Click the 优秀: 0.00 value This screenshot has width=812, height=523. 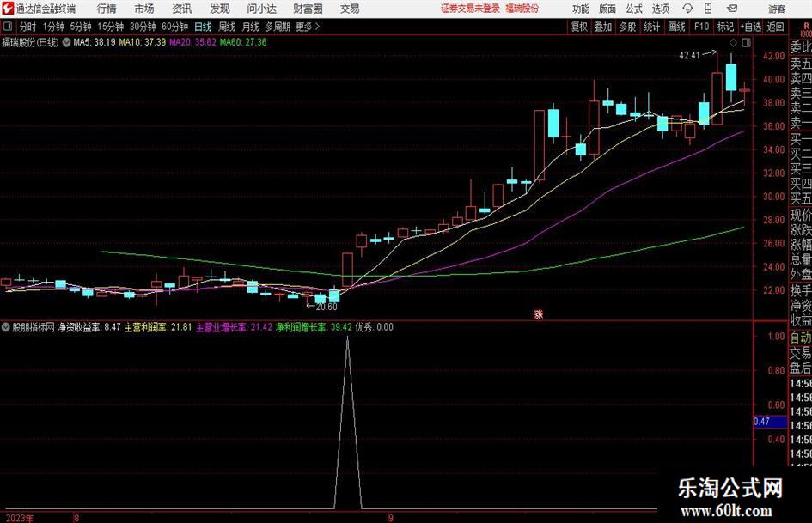point(374,327)
